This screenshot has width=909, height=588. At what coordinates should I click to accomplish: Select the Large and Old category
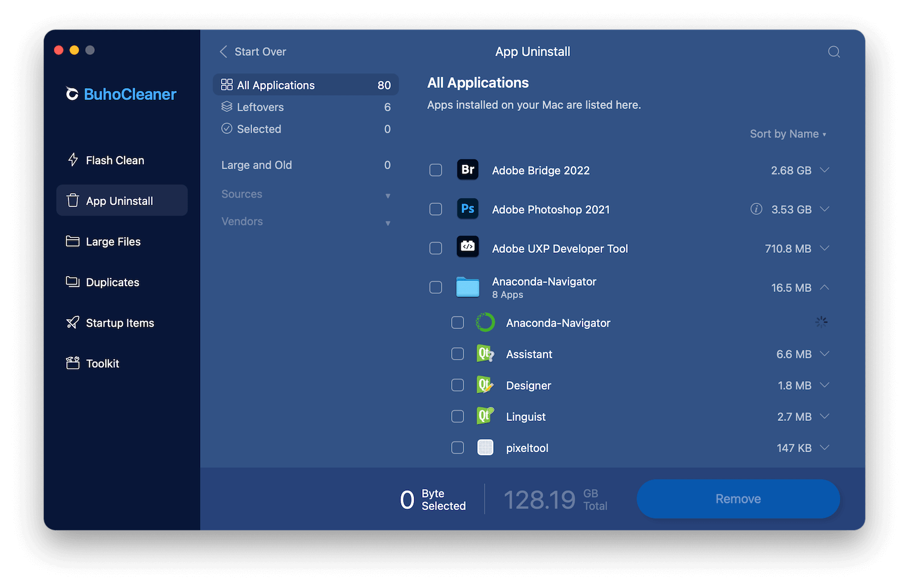coord(306,165)
